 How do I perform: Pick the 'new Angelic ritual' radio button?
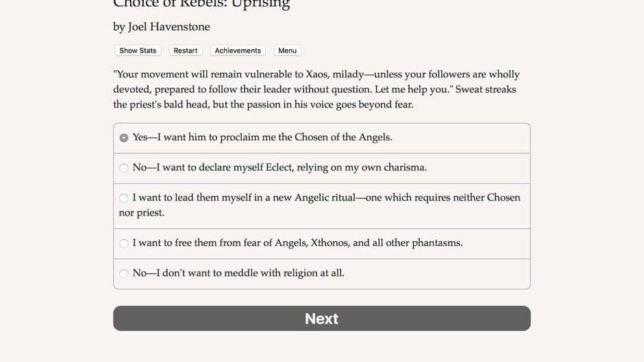tap(124, 198)
